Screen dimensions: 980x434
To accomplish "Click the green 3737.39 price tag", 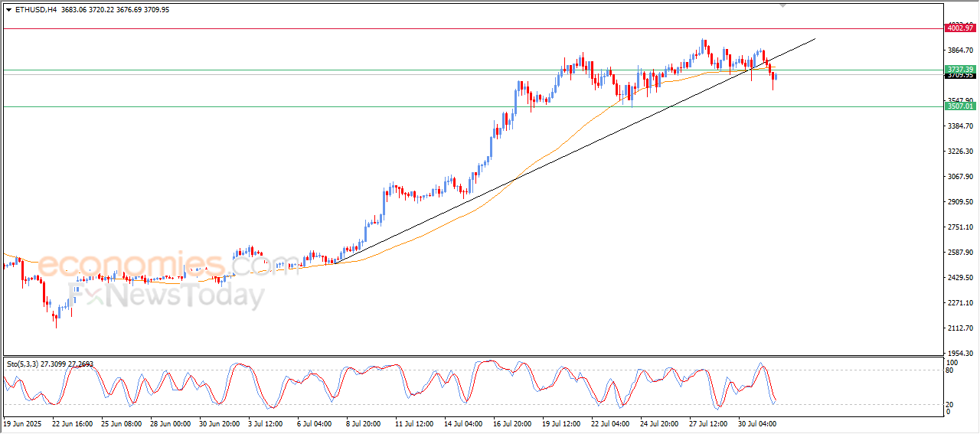I will pos(960,69).
